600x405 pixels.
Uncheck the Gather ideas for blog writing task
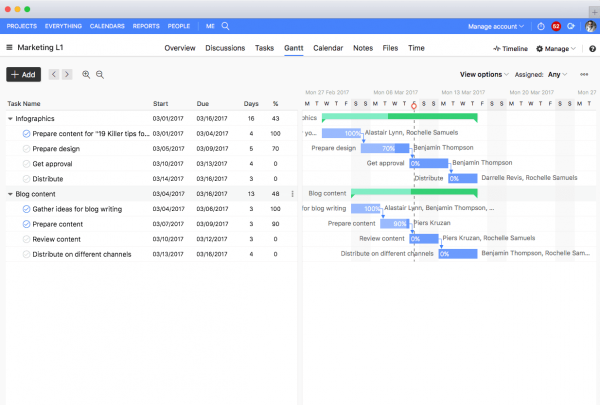(x=26, y=209)
